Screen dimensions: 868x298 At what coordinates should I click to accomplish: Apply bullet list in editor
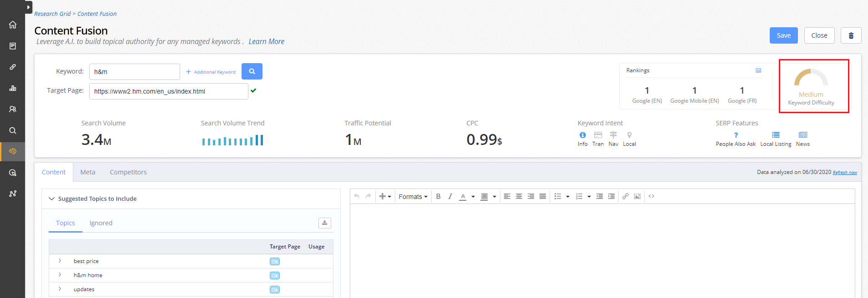coord(558,196)
